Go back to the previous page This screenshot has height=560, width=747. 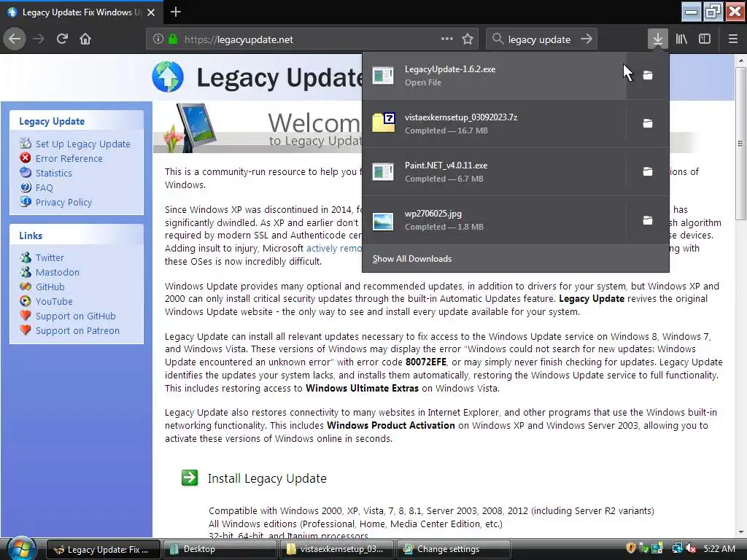15,39
